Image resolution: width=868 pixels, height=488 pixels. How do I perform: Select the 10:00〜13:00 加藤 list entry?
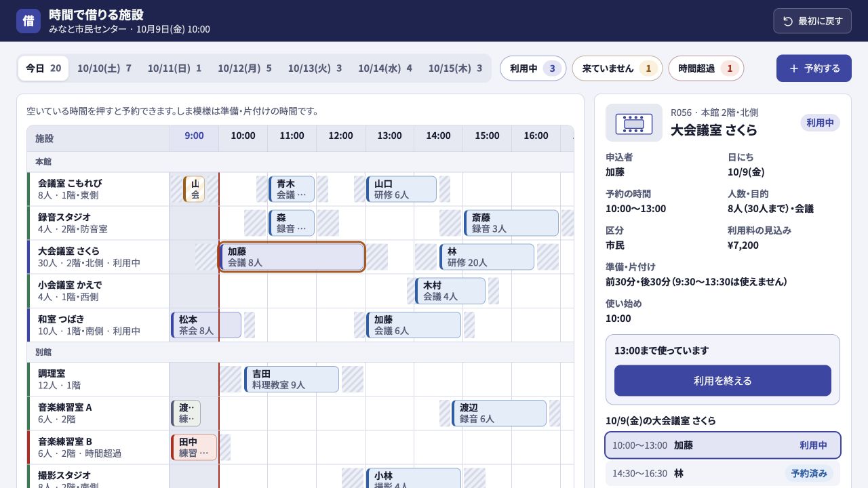click(x=723, y=445)
